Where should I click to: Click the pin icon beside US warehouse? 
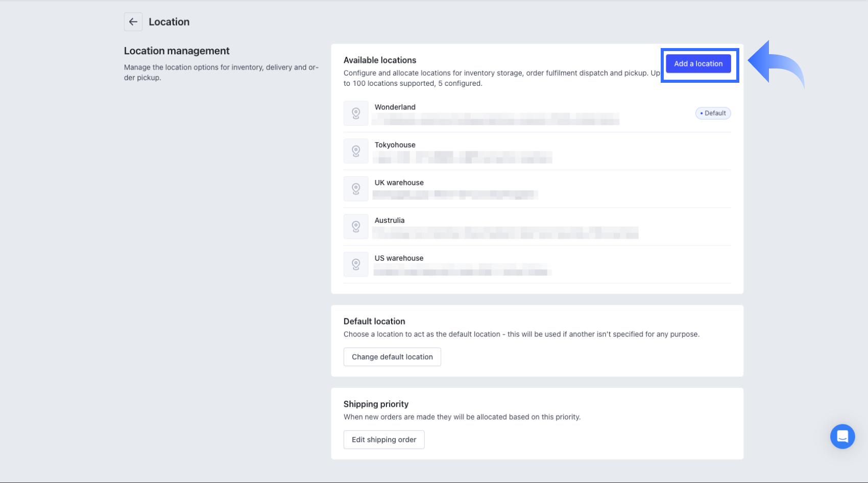[x=356, y=264]
